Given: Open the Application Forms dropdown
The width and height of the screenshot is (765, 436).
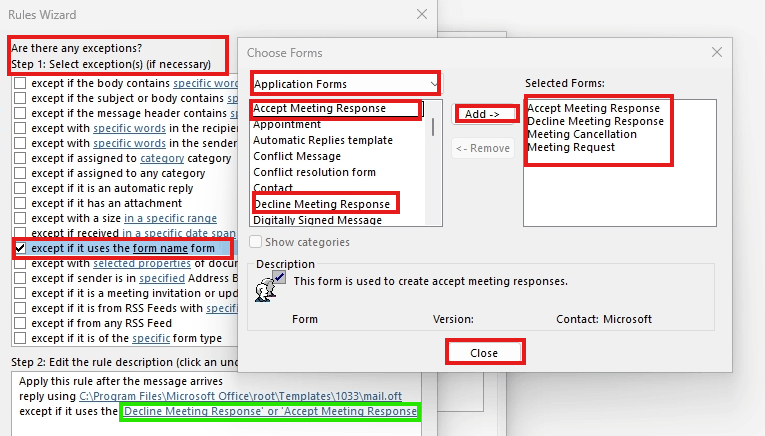Looking at the screenshot, I should (345, 84).
